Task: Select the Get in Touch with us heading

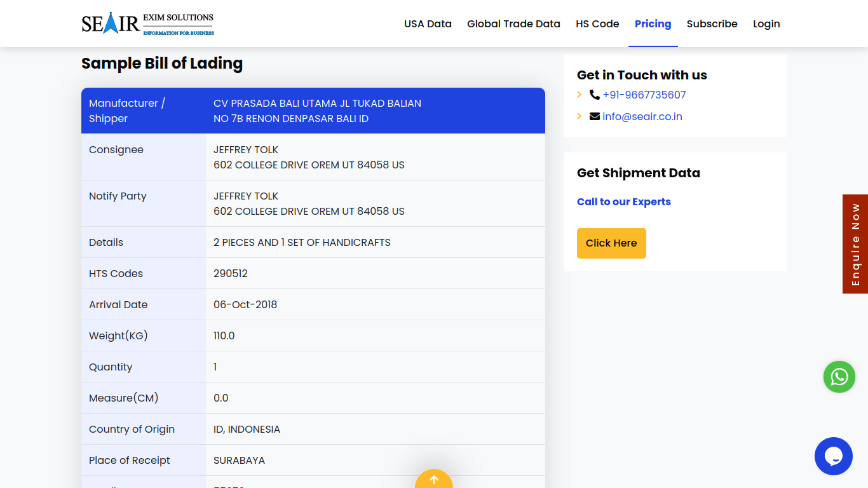Action: tap(642, 75)
